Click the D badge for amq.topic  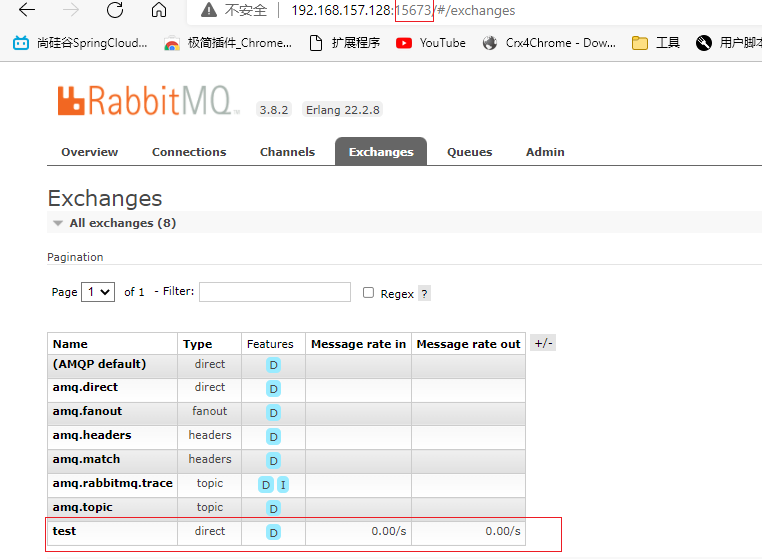coord(274,508)
